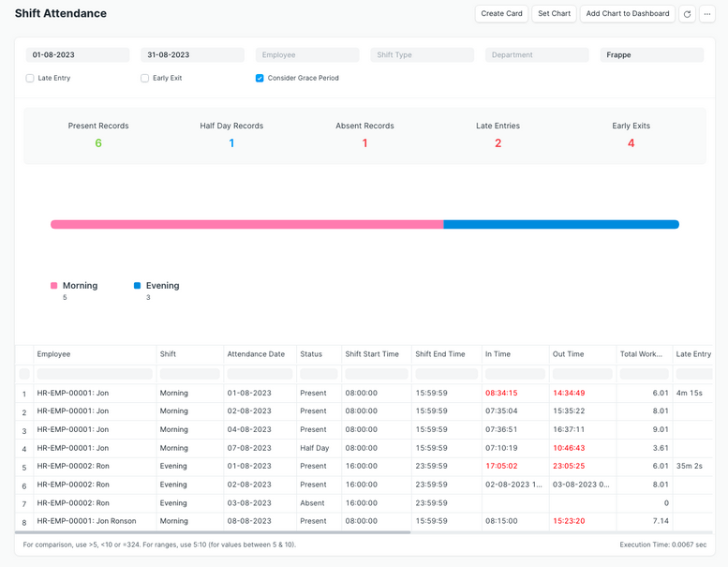Uncheck Consider Grace Period checkbox
Viewport: 728px width, 567px height.
(x=260, y=79)
